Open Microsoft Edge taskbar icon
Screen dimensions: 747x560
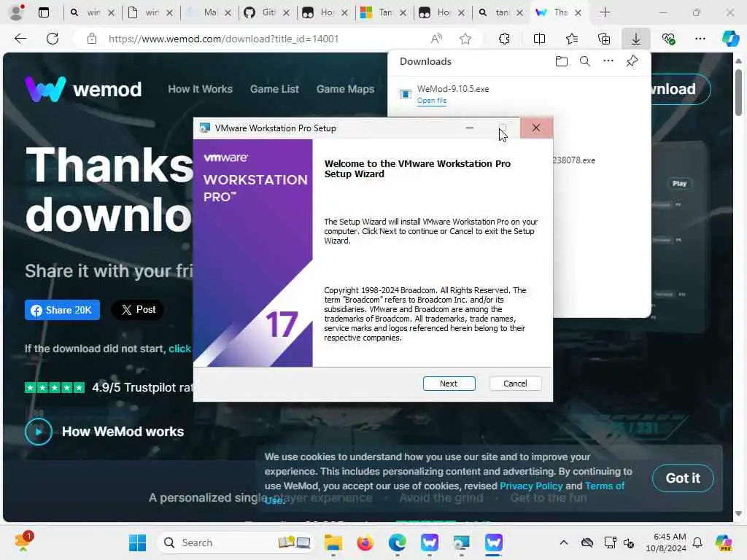(397, 542)
